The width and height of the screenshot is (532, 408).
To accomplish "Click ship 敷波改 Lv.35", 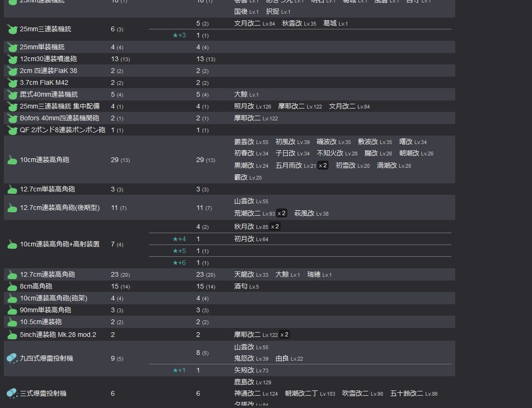I will [x=375, y=142].
